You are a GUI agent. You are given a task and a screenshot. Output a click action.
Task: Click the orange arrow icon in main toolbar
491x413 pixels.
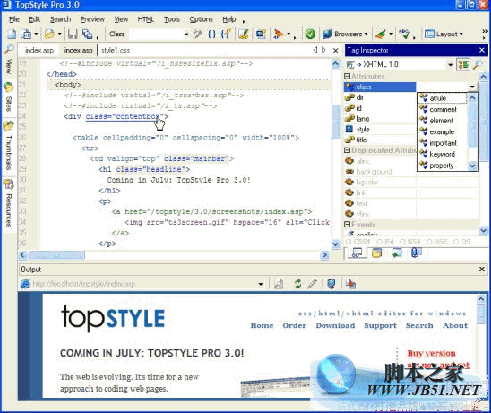coord(278,34)
